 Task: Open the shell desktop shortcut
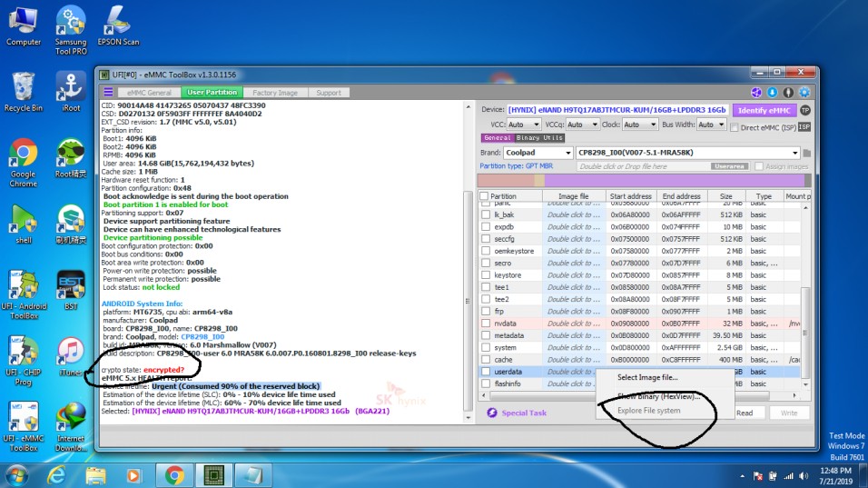point(24,224)
